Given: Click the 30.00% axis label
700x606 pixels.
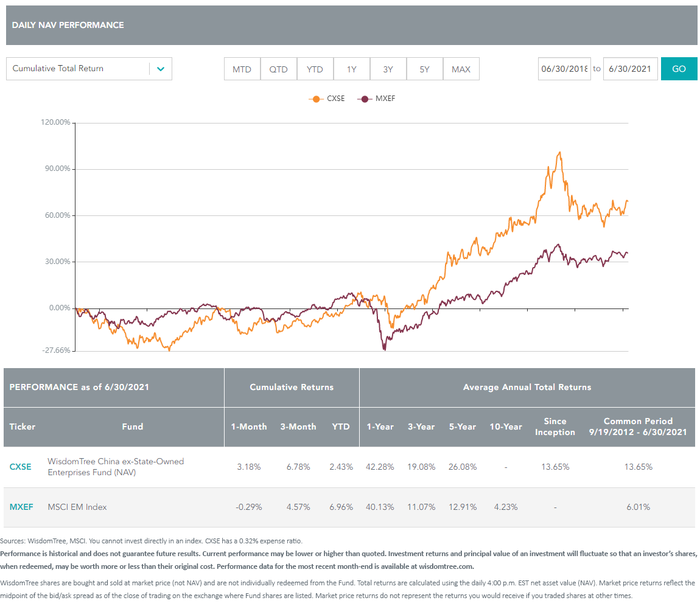Looking at the screenshot, I should (58, 262).
